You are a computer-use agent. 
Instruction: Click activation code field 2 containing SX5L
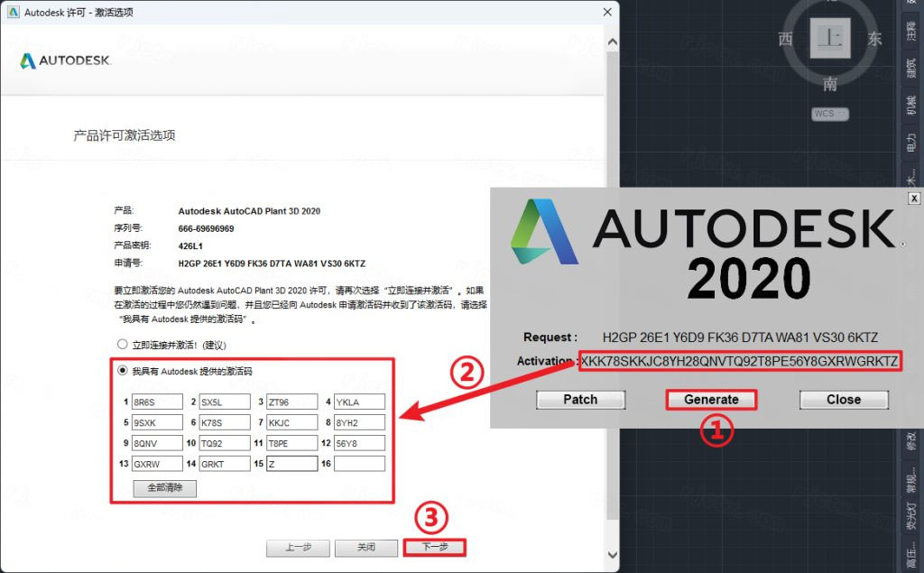click(x=225, y=402)
